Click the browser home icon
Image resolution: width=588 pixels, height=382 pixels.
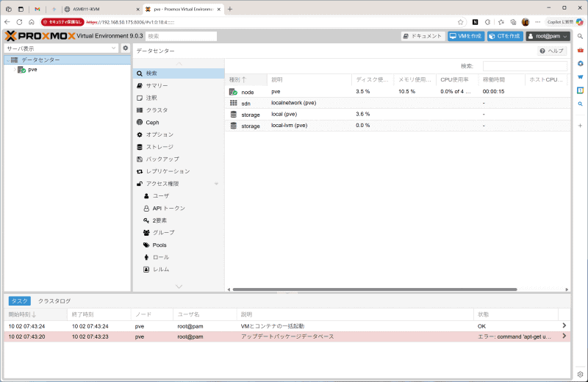[32, 22]
